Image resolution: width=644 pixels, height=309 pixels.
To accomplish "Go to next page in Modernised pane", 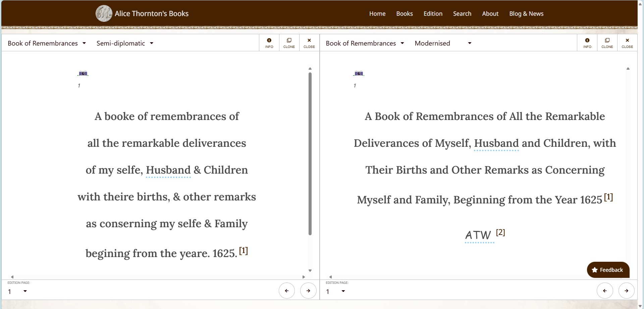I will click(x=626, y=291).
